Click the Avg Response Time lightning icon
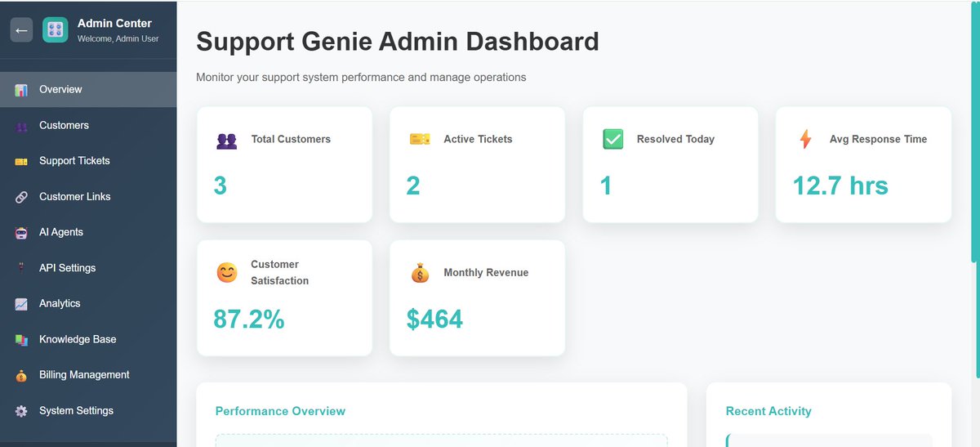The width and height of the screenshot is (980, 447). 805,140
